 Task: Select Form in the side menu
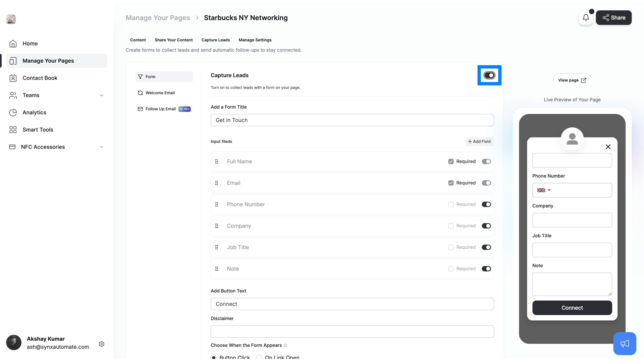click(x=164, y=77)
